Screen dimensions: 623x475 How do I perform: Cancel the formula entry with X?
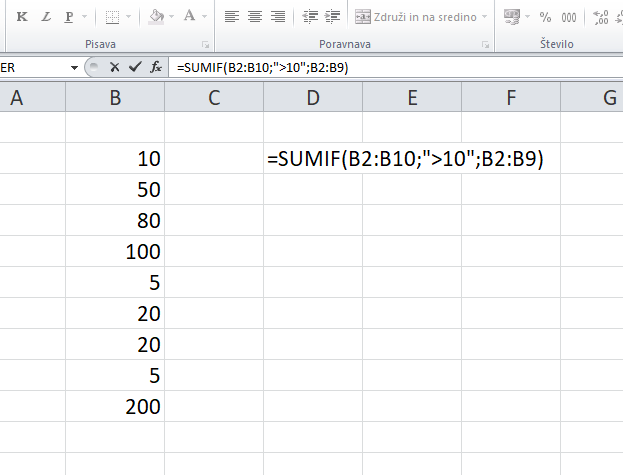click(x=115, y=67)
